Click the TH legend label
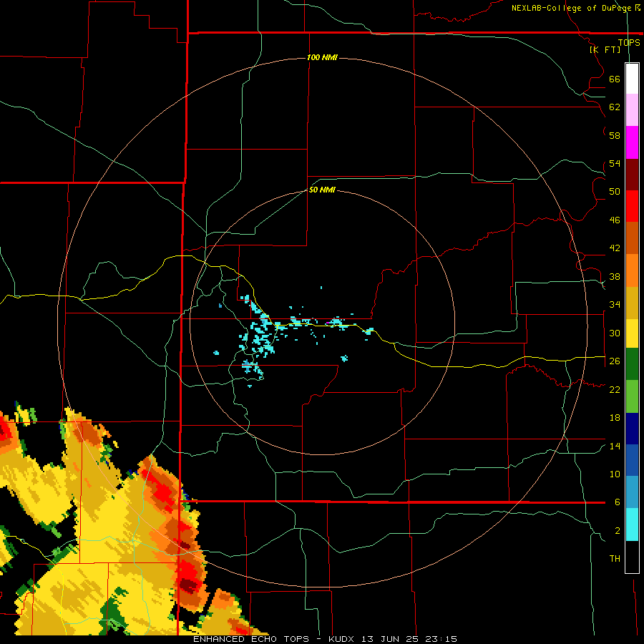The height and width of the screenshot is (644, 644). coord(615,558)
